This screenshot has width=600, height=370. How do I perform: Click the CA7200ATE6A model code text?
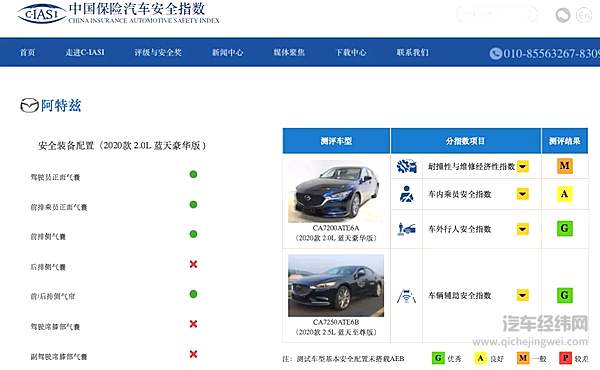pyautogui.click(x=336, y=228)
